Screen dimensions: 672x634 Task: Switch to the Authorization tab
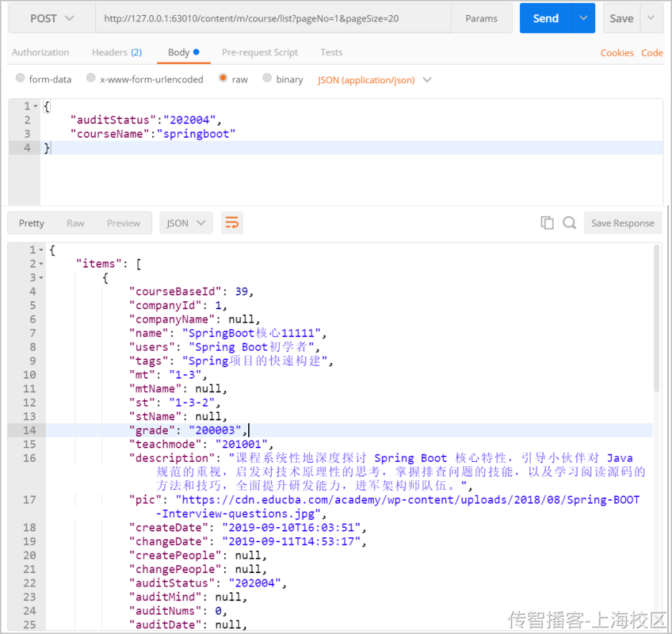pyautogui.click(x=40, y=52)
